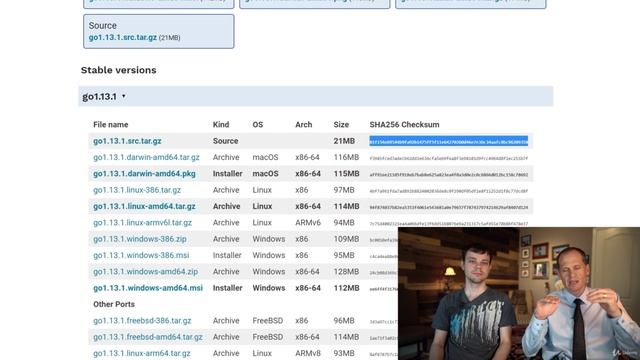This screenshot has width=640, height=360.
Task: Click "Source" kind in src.tar.gz row
Action: 225,141
